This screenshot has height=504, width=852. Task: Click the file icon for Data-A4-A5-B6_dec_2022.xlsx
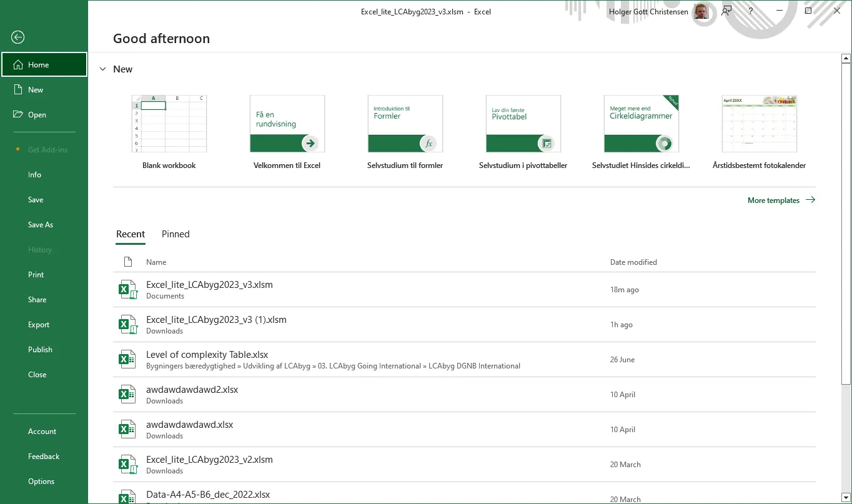127,497
